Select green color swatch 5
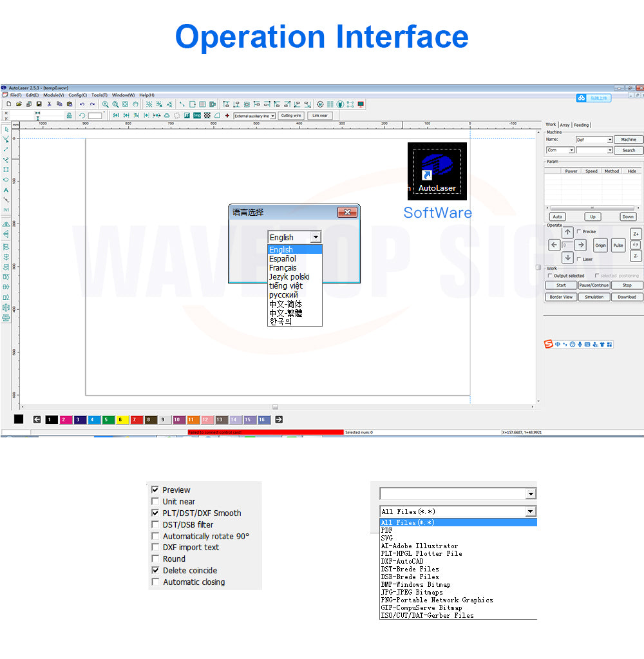 [108, 419]
